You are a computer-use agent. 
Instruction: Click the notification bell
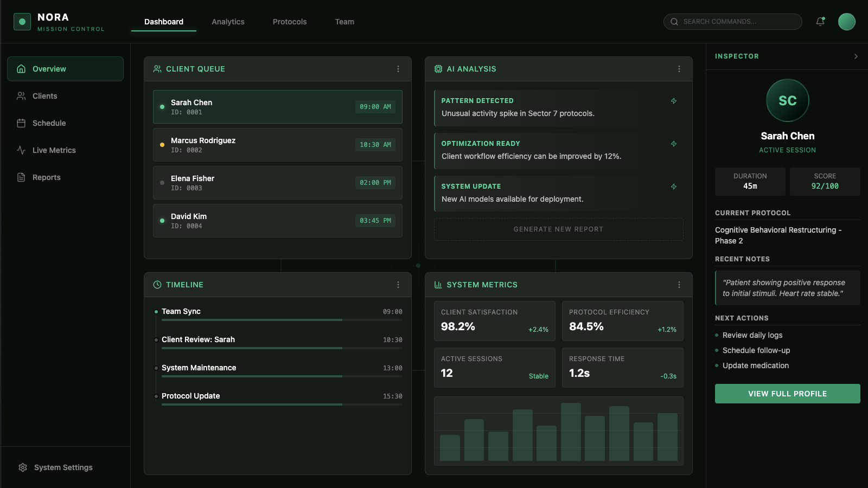pyautogui.click(x=820, y=21)
